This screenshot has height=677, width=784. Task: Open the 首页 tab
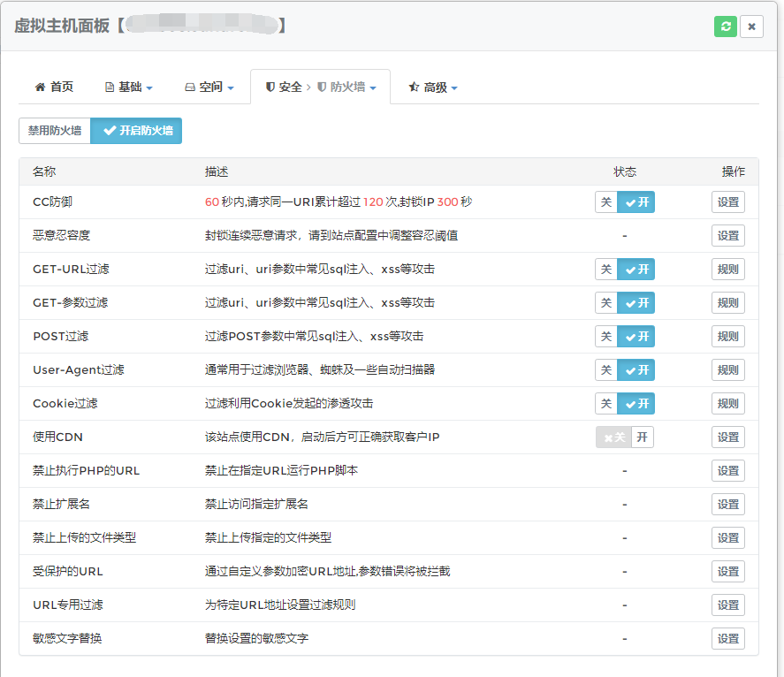click(x=54, y=87)
